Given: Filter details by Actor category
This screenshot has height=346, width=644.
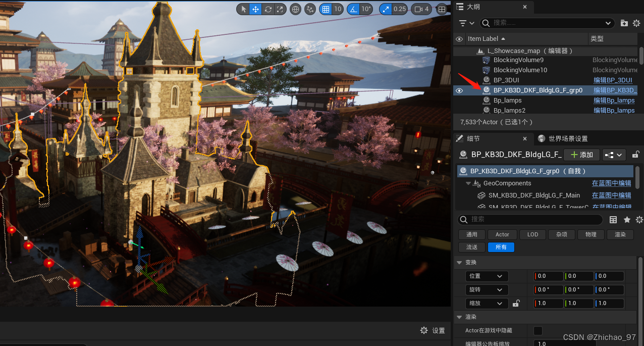Looking at the screenshot, I should point(502,234).
